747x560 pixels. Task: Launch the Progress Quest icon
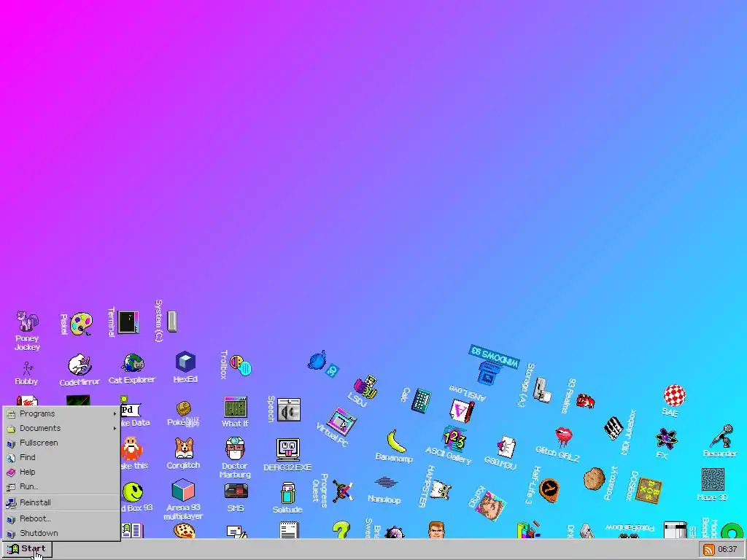343,491
